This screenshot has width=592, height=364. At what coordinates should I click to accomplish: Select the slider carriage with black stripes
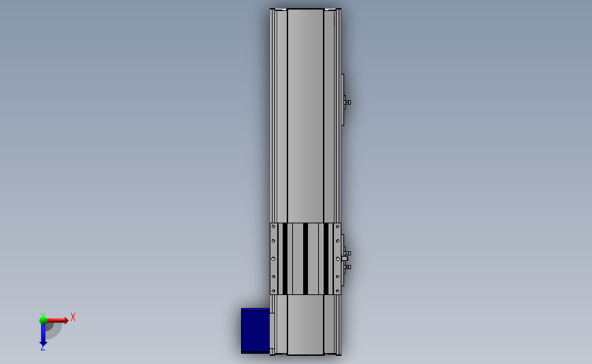tap(305, 259)
